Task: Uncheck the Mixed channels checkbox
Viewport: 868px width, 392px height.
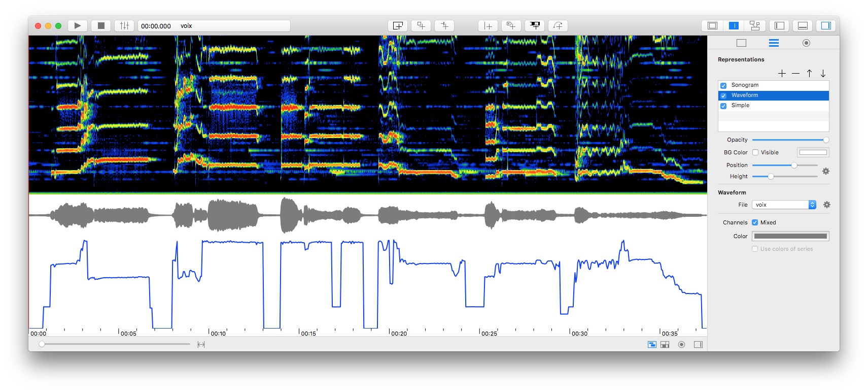Action: point(755,222)
